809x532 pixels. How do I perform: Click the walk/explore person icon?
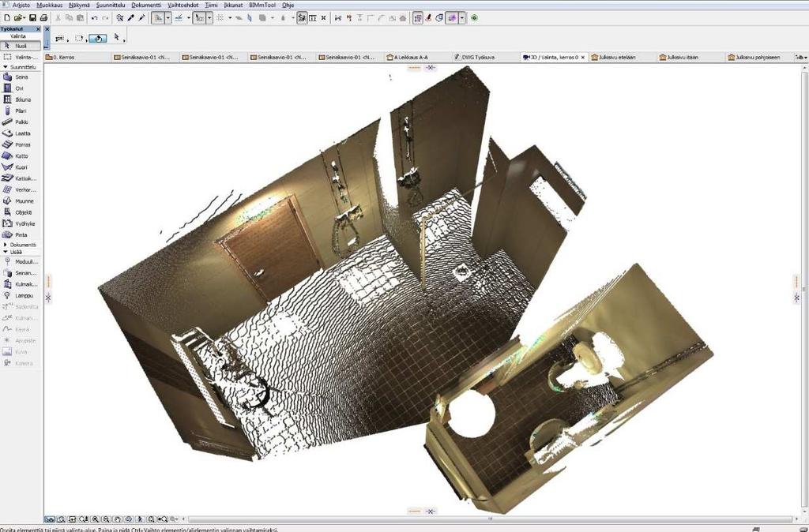pos(141,519)
